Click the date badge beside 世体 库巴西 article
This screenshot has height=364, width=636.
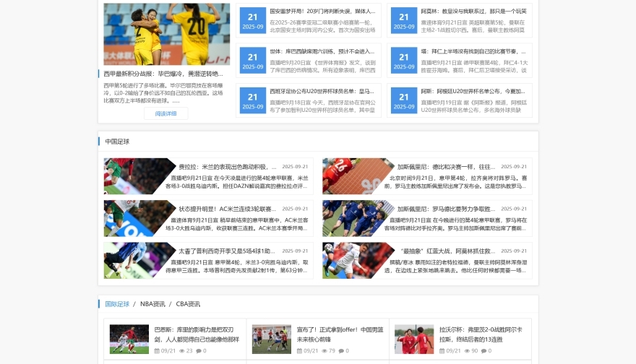[252, 61]
